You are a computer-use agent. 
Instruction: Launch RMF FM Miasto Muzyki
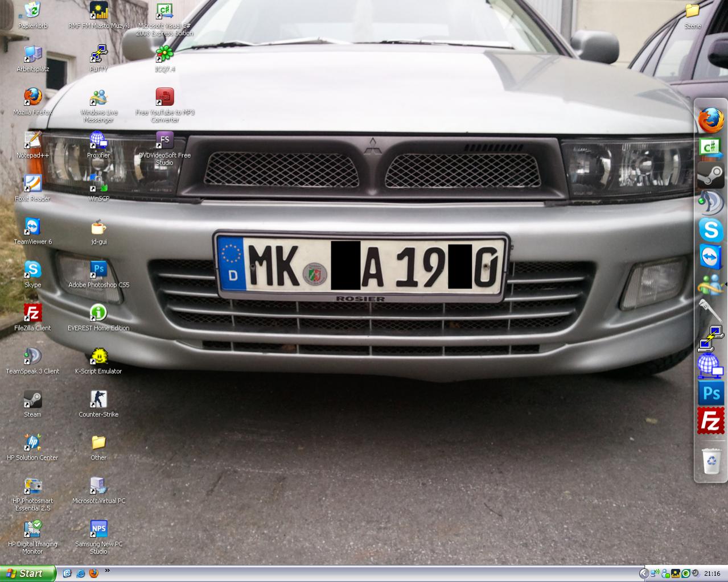pyautogui.click(x=98, y=15)
